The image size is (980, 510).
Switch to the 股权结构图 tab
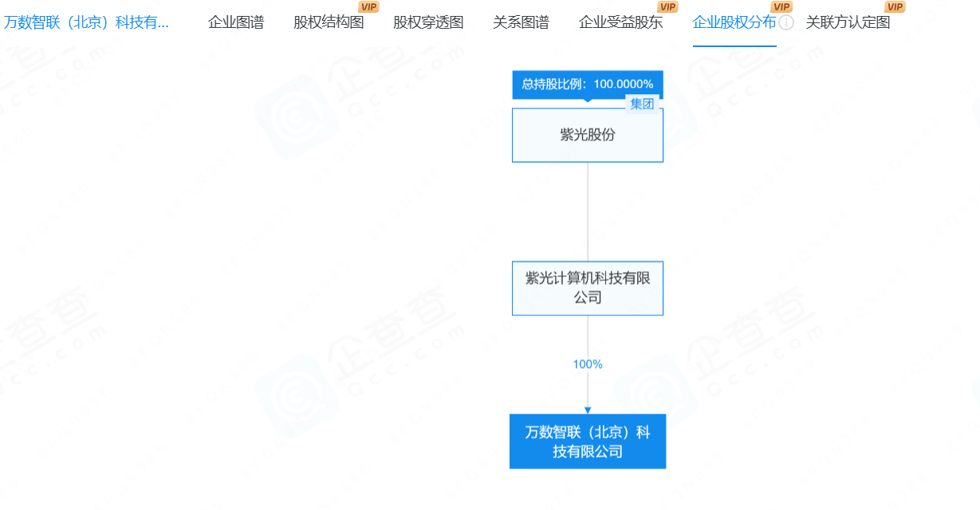coord(329,22)
